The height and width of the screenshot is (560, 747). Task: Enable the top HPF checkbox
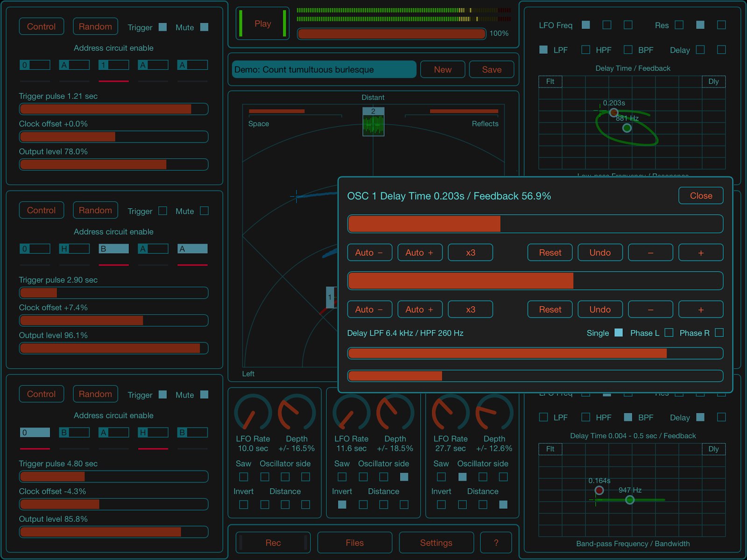tap(585, 49)
